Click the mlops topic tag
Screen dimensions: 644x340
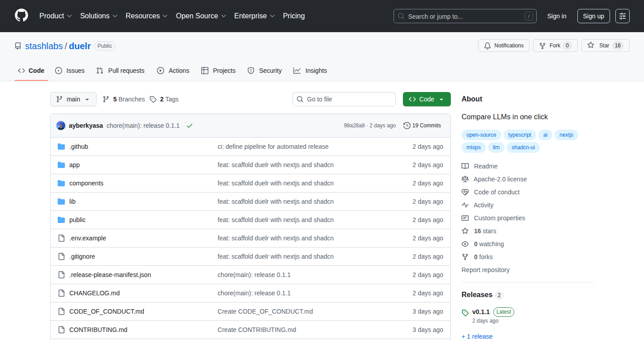[x=474, y=147]
